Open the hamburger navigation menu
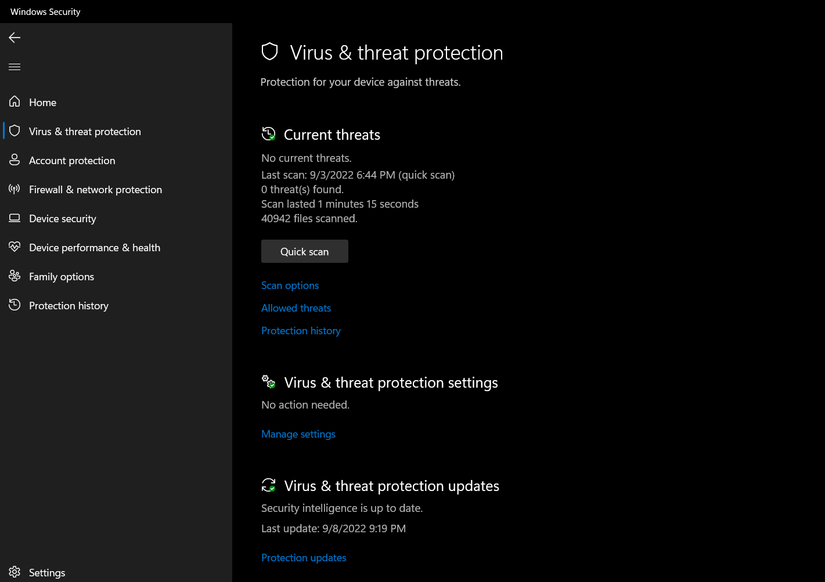This screenshot has width=825, height=582. click(x=14, y=67)
